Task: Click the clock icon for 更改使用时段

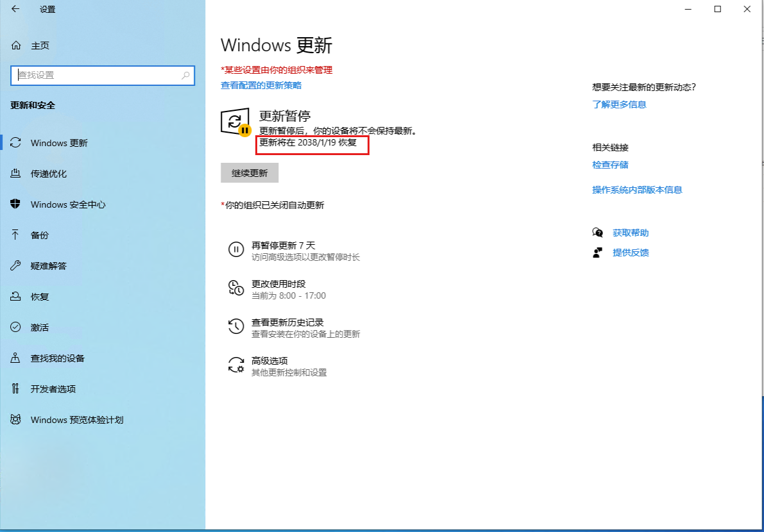Action: point(236,288)
